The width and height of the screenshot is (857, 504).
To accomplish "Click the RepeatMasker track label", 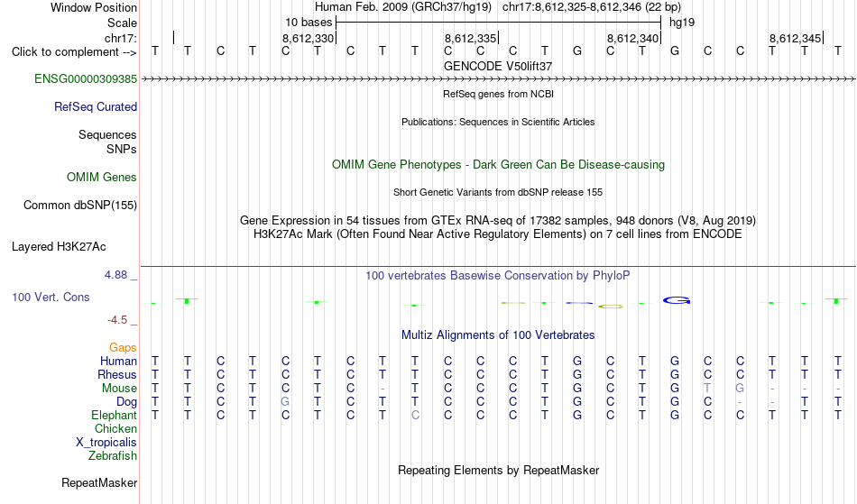I will click(x=99, y=482).
